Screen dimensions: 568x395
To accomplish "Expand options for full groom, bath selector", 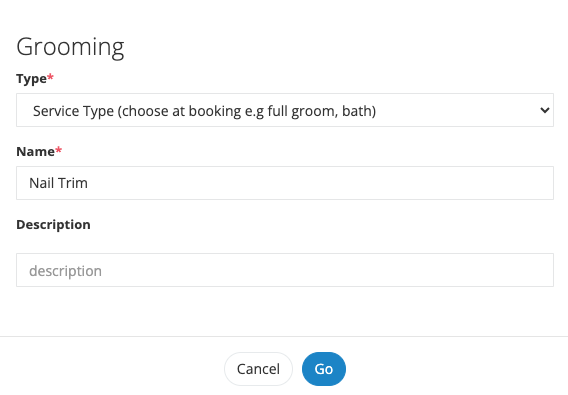I will 285,110.
